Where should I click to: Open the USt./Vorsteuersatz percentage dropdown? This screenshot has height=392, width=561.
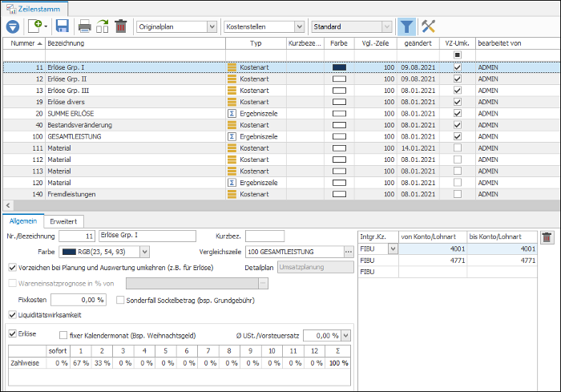[345, 336]
